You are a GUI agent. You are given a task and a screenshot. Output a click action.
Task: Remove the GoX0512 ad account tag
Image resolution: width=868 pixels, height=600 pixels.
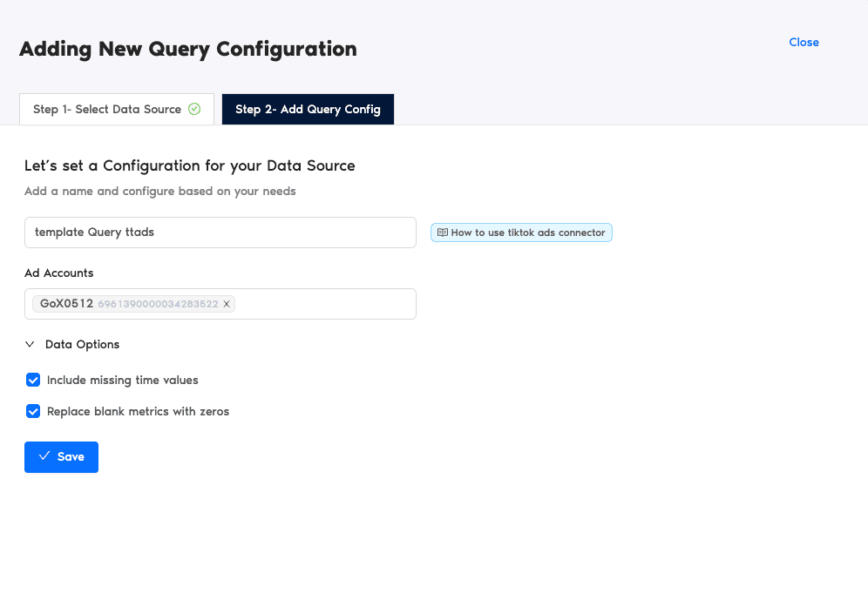tap(227, 304)
